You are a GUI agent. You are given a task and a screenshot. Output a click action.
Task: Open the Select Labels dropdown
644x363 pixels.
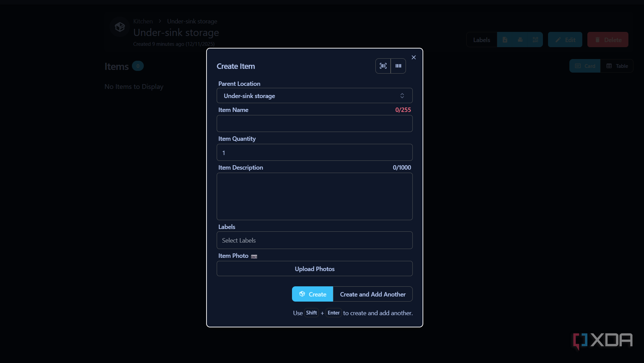click(315, 240)
